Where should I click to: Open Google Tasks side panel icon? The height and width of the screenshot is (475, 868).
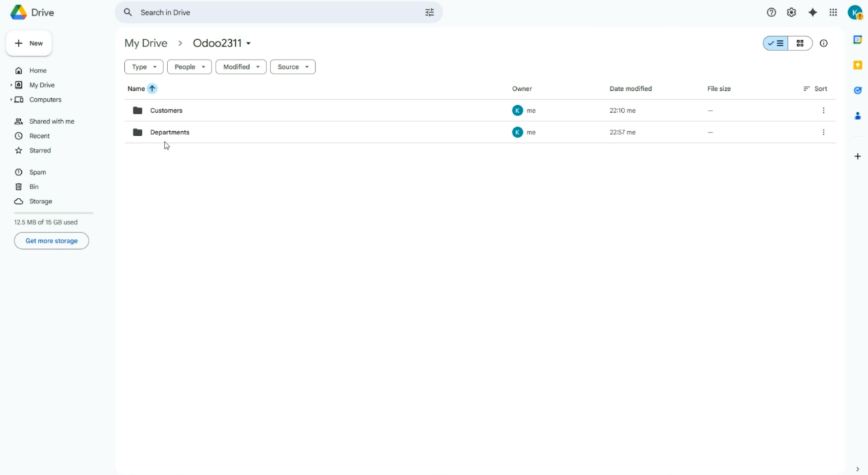[x=858, y=90]
